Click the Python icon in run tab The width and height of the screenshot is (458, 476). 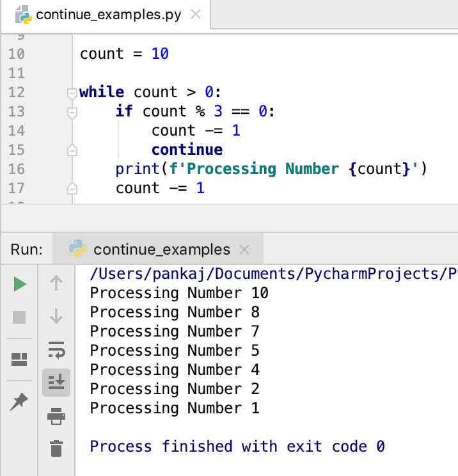pyautogui.click(x=78, y=248)
